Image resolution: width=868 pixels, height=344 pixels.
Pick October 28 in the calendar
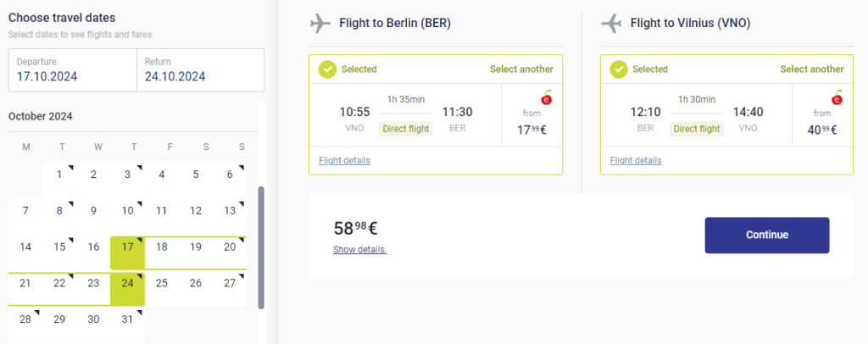(x=25, y=319)
